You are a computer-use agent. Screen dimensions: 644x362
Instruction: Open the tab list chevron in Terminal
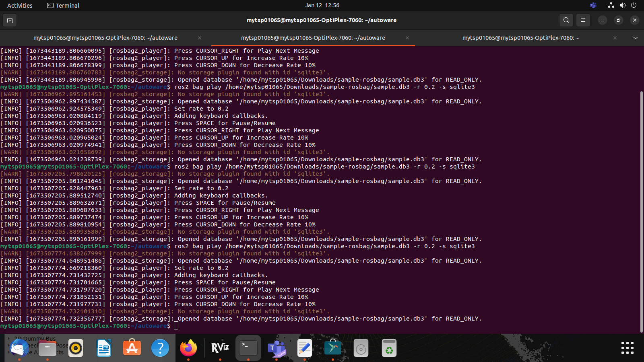635,37
